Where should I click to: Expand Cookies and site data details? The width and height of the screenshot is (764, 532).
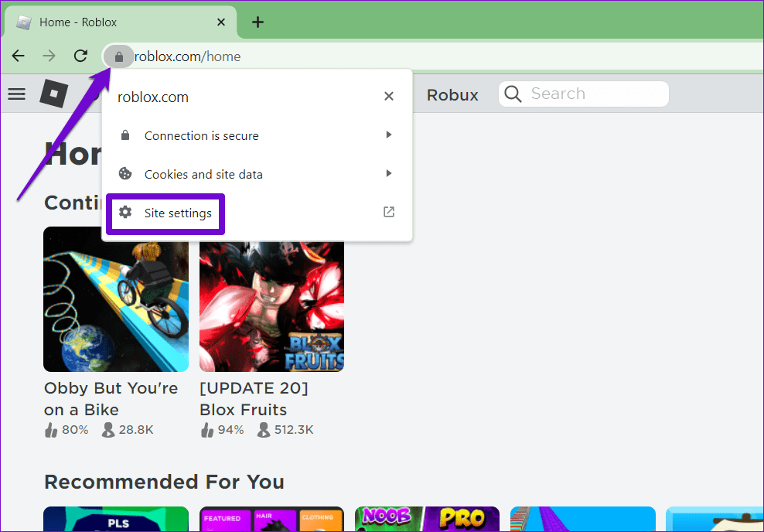click(x=388, y=173)
